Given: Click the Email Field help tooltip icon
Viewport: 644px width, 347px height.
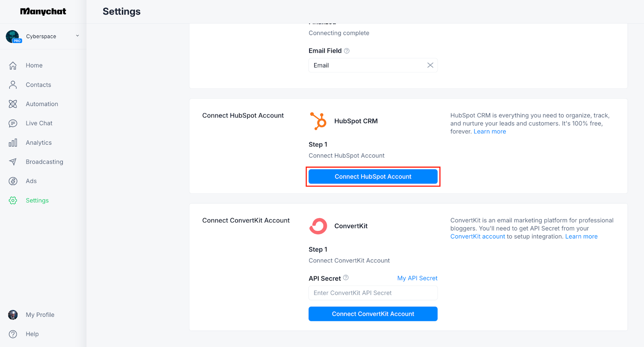Looking at the screenshot, I should pyautogui.click(x=347, y=51).
